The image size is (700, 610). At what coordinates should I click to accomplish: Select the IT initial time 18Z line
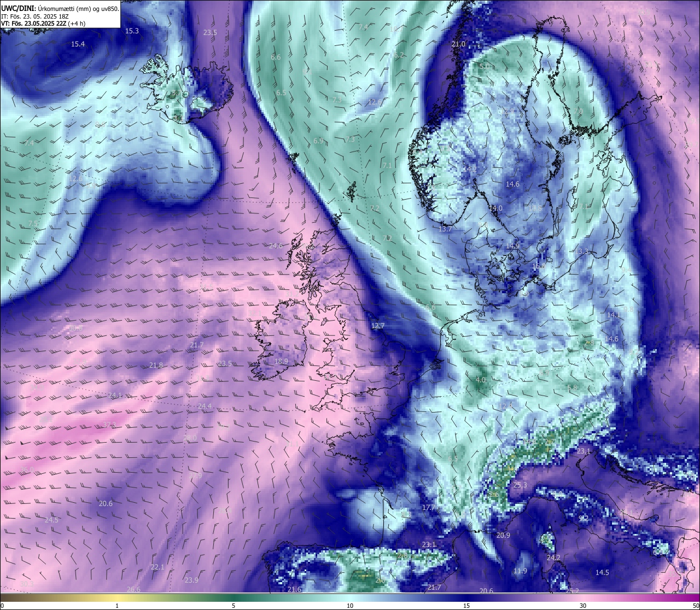(35, 16)
